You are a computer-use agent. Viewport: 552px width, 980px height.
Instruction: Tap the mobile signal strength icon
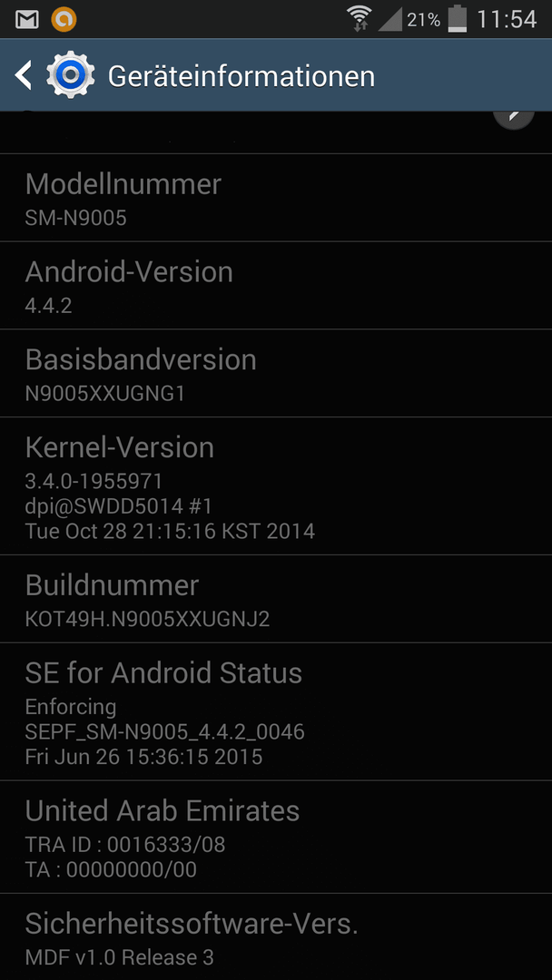390,19
